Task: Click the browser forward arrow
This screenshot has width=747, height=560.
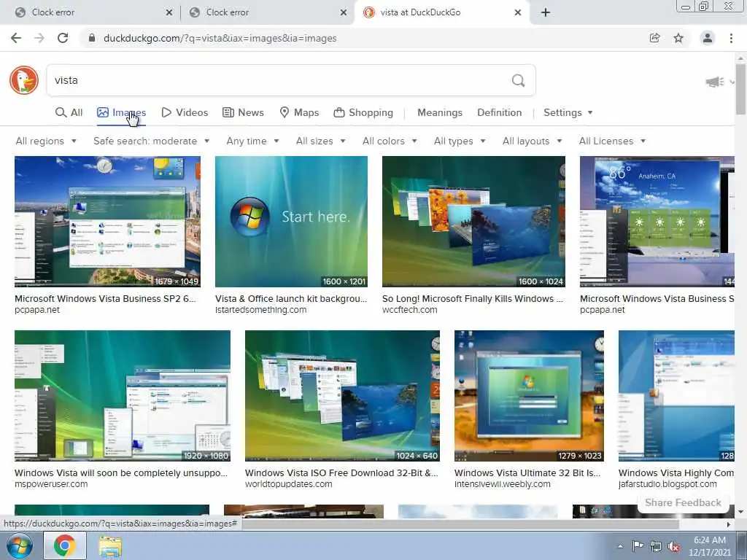Action: point(39,38)
